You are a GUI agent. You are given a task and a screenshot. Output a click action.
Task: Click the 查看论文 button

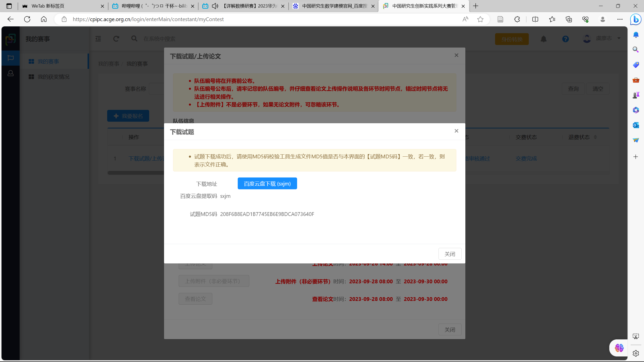(195, 299)
